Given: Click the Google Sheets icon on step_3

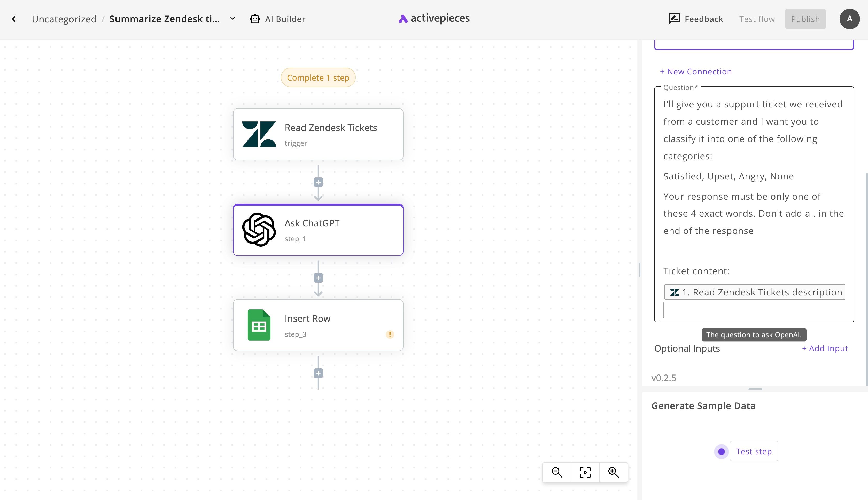Looking at the screenshot, I should (x=259, y=325).
